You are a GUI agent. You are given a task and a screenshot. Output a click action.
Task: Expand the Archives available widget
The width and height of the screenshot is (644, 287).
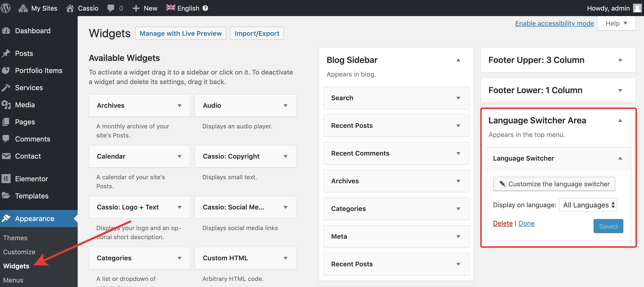click(179, 105)
